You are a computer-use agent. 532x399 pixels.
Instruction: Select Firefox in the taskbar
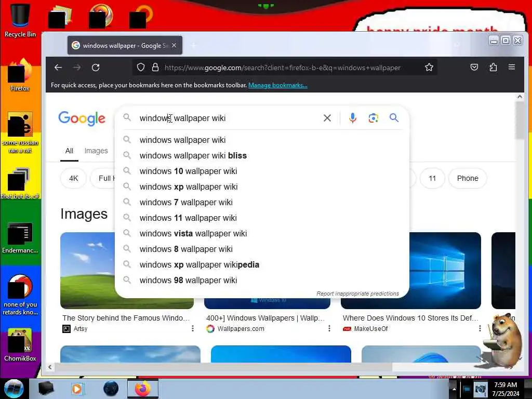[x=142, y=389]
